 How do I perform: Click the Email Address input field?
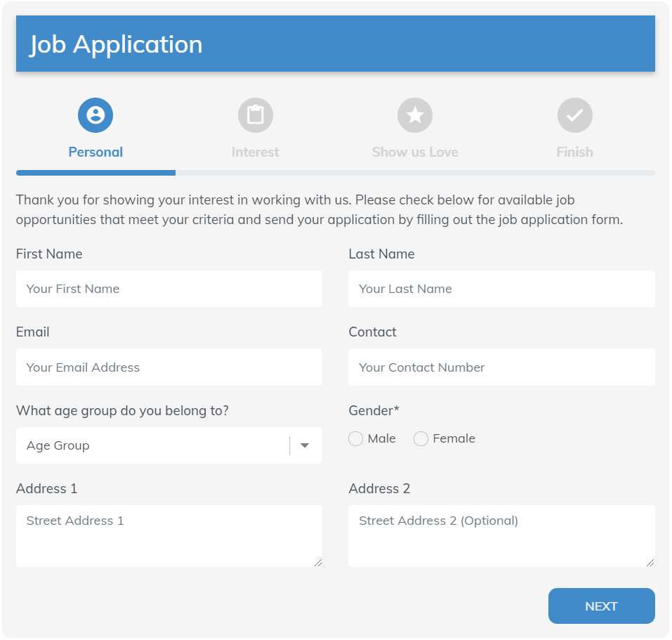(169, 367)
